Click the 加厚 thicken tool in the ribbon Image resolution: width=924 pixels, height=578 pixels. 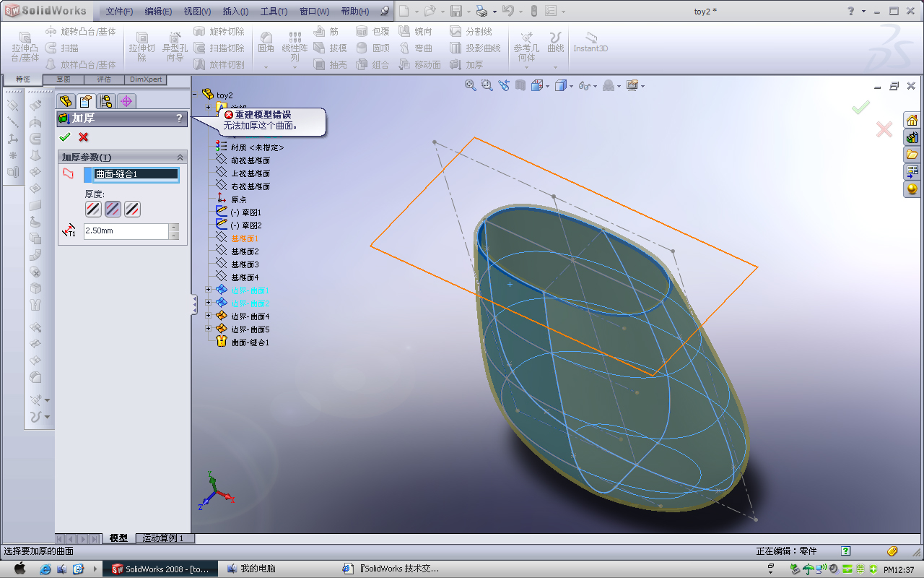pyautogui.click(x=466, y=64)
